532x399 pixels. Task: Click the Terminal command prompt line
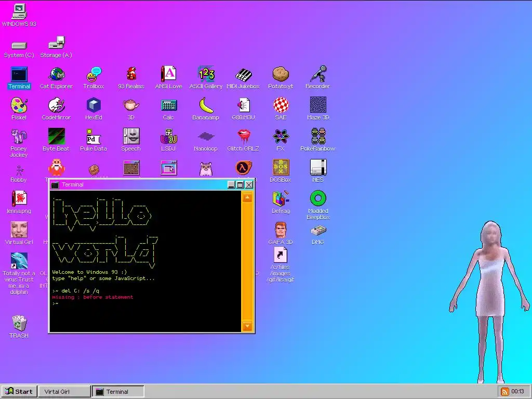146,303
